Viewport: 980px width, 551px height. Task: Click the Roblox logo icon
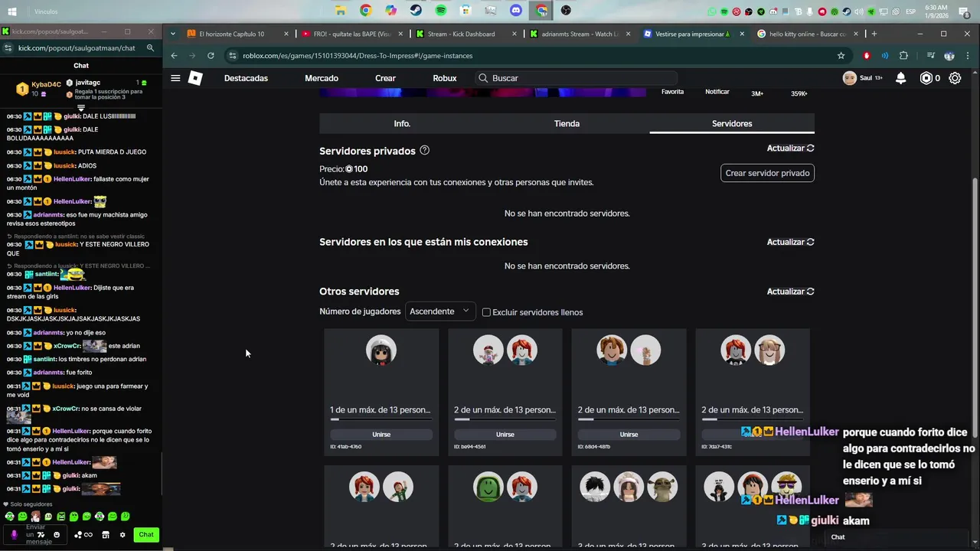point(195,78)
